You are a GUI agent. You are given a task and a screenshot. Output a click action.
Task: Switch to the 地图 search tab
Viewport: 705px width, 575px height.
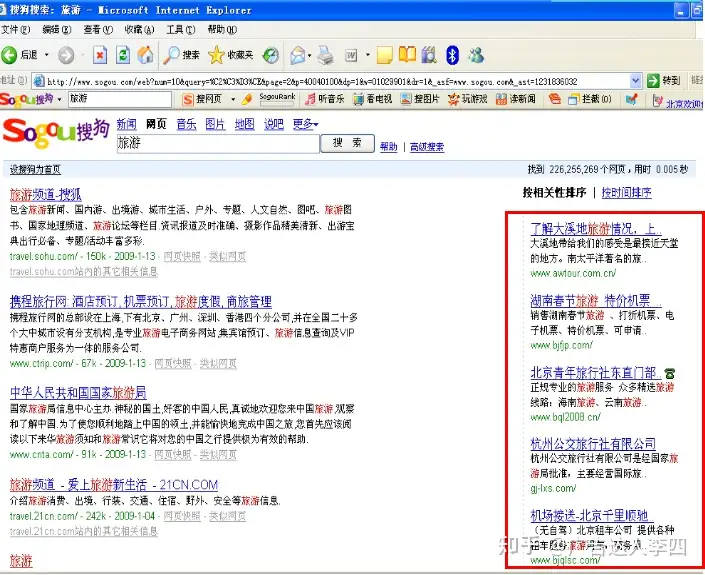[245, 124]
